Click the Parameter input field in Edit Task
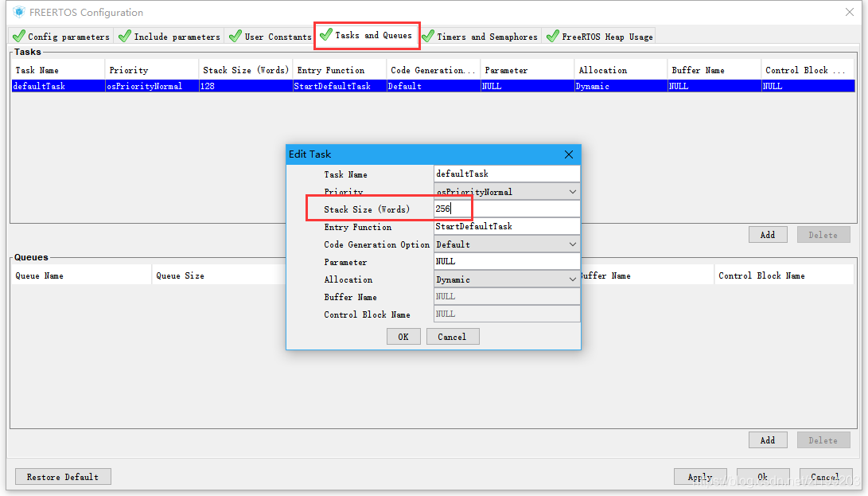This screenshot has width=868, height=496. tap(507, 261)
